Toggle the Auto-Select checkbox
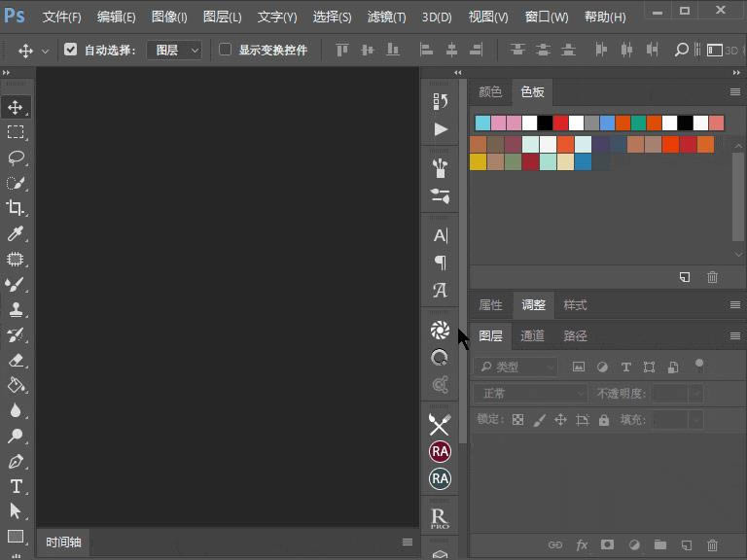 [x=70, y=49]
